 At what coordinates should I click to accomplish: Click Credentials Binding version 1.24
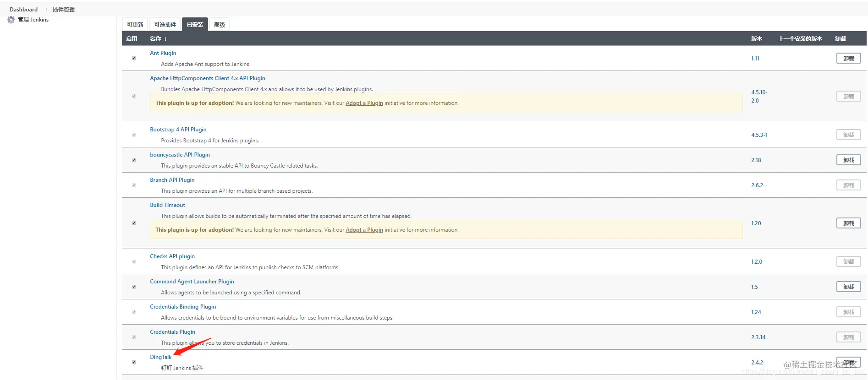click(756, 312)
